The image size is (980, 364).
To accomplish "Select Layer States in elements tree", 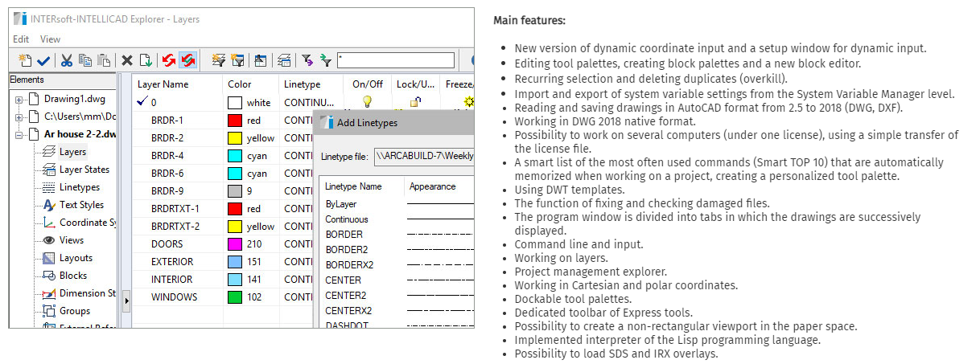I will pyautogui.click(x=84, y=170).
